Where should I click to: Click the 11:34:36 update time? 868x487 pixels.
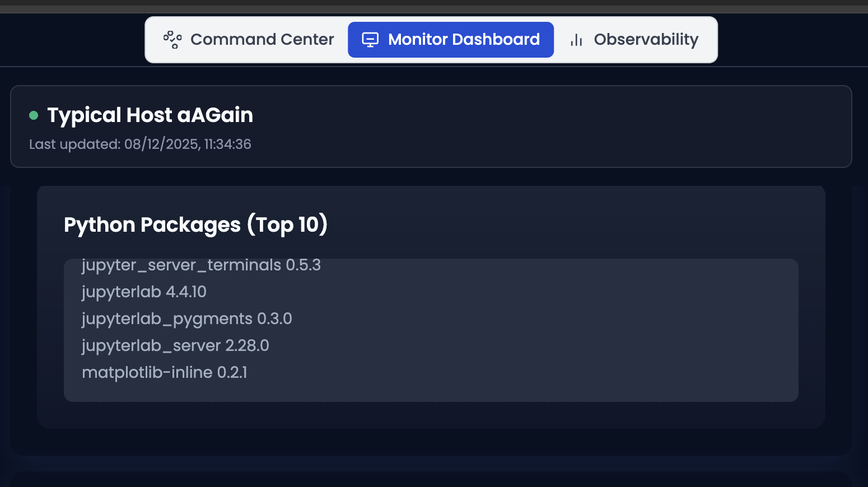(227, 144)
